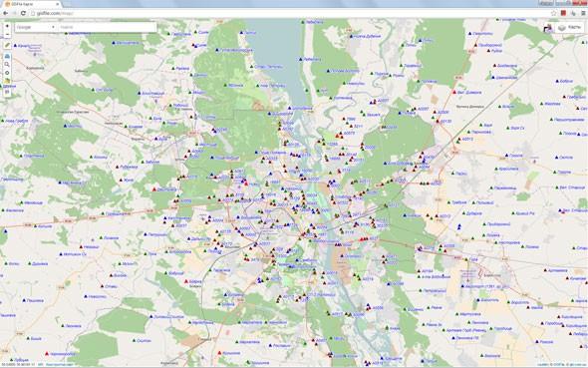
Task: Open the Chrome menu icon
Action: [583, 13]
